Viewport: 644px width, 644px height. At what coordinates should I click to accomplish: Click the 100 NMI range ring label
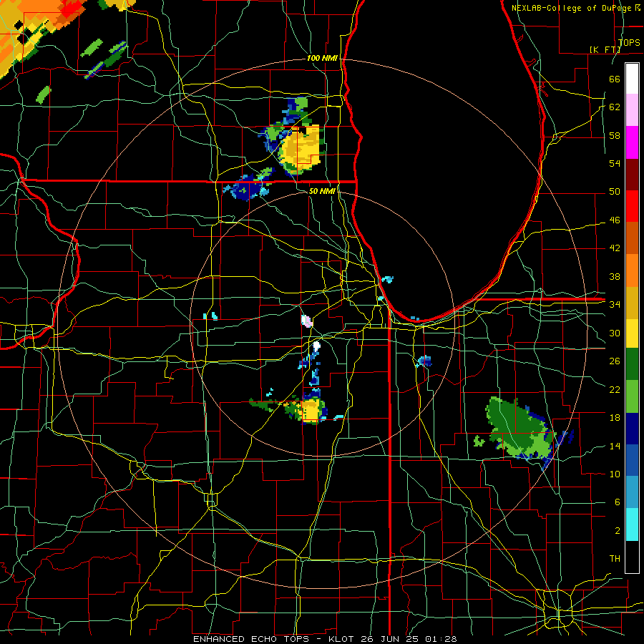[x=322, y=59]
